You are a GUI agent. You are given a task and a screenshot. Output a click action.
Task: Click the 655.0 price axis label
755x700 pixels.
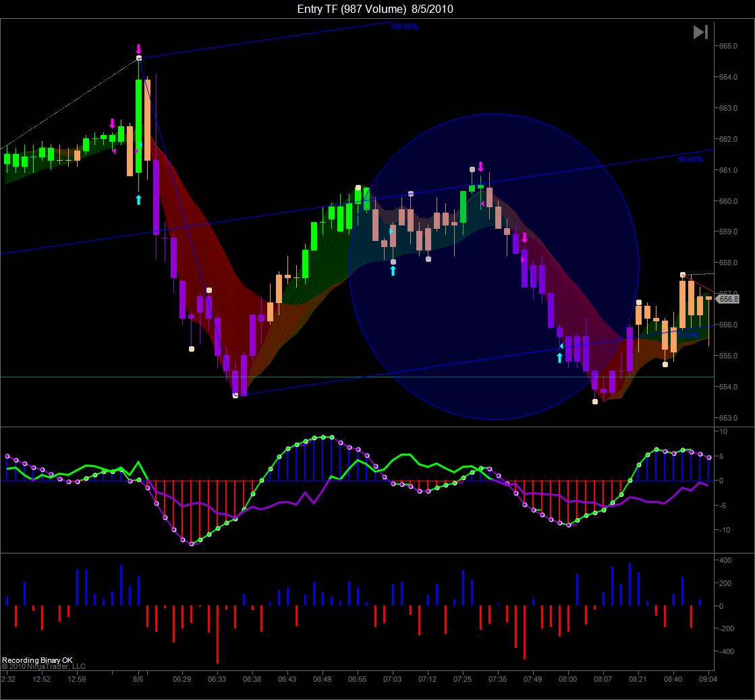pos(727,356)
